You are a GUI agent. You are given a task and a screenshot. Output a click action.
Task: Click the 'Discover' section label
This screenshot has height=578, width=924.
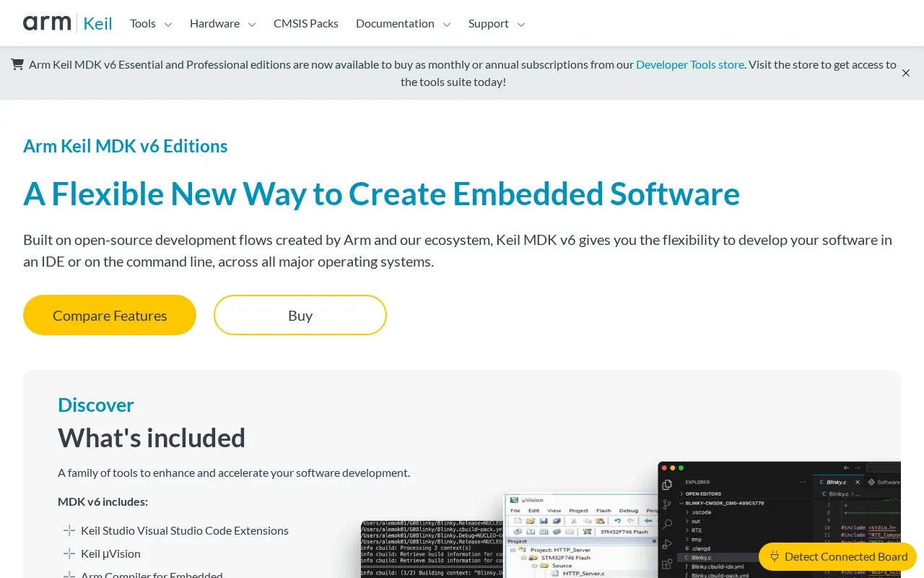(x=96, y=405)
